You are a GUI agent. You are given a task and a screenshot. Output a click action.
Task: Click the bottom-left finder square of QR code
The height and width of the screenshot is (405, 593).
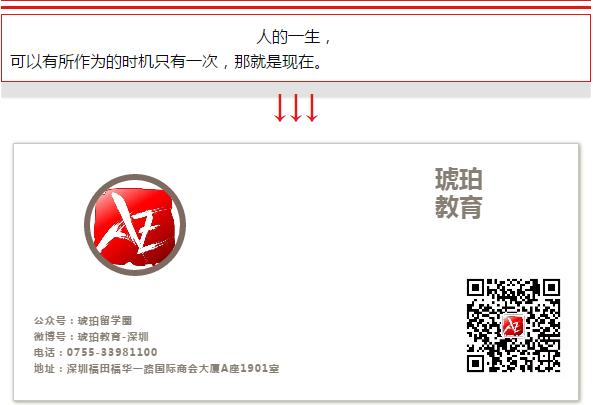click(475, 363)
